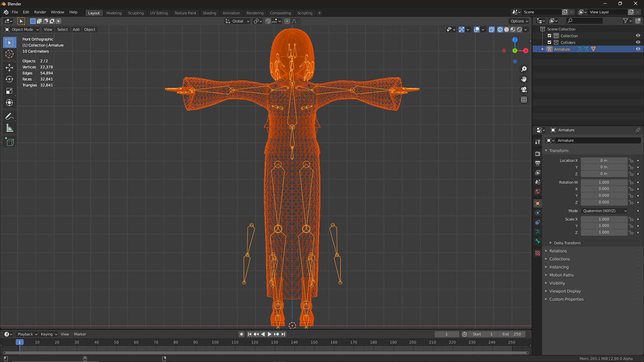This screenshot has width=644, height=362.
Task: Pin the Armature properties context
Action: [x=638, y=130]
